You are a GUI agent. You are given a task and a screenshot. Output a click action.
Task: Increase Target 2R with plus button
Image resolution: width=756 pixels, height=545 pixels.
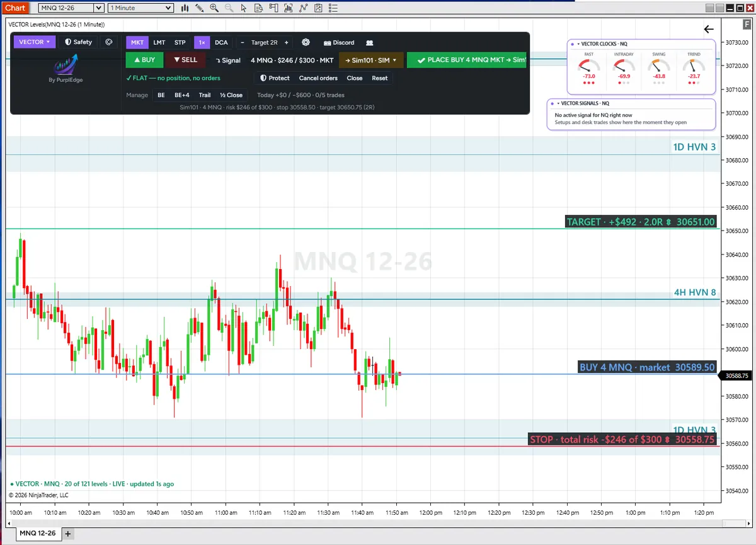(286, 43)
